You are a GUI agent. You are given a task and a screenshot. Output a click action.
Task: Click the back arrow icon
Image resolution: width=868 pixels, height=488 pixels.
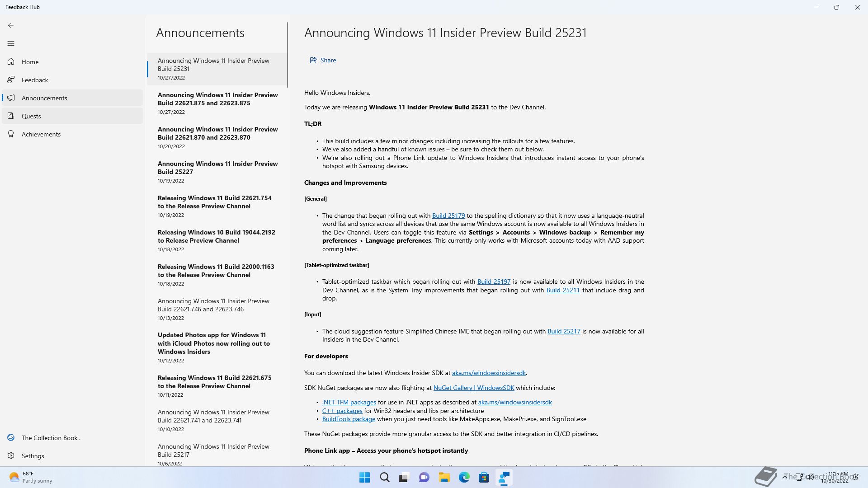[11, 25]
